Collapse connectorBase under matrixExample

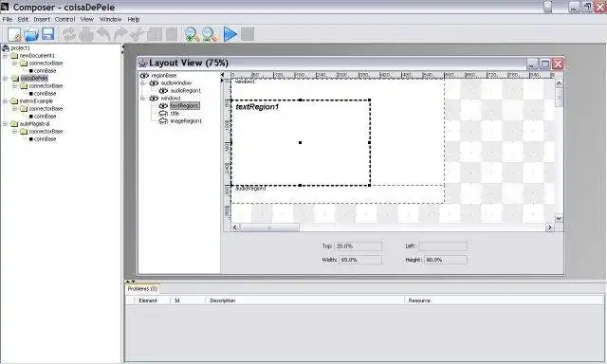[14, 109]
